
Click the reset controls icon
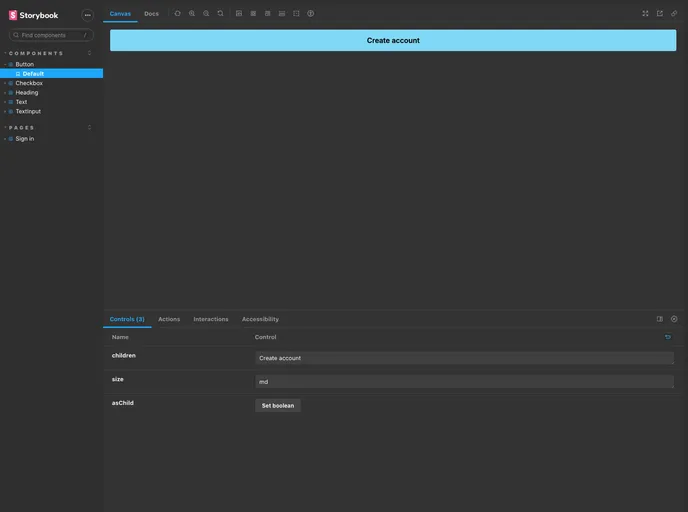[668, 337]
